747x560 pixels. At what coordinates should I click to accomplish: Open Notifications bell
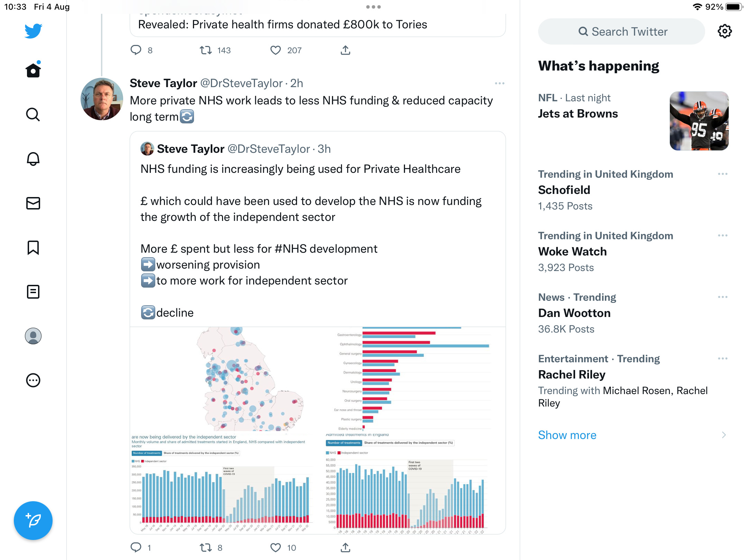coord(33,159)
